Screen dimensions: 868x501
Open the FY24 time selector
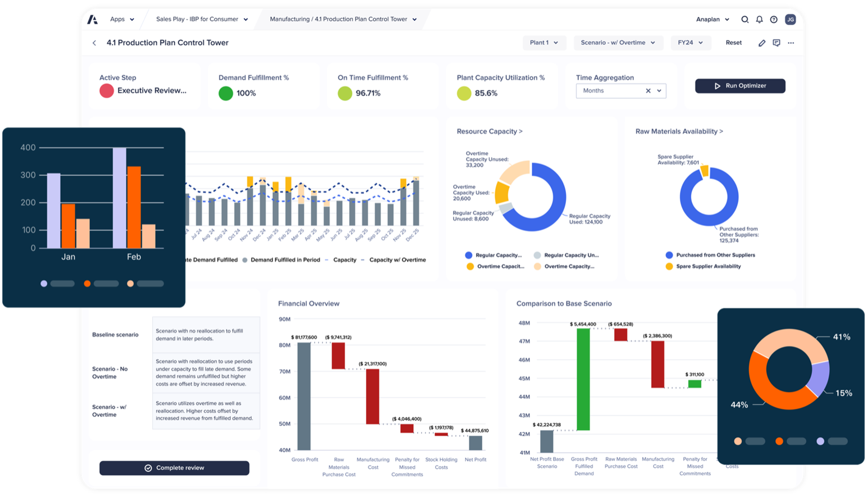[690, 43]
